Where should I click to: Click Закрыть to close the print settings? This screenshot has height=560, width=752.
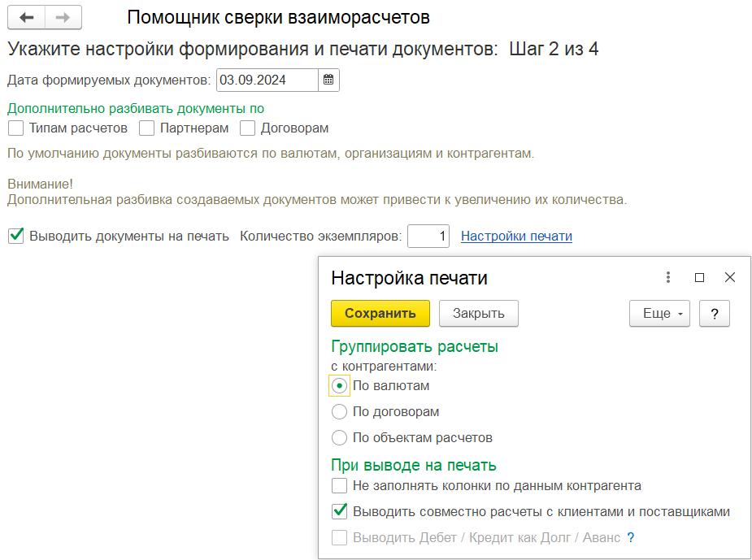click(x=479, y=314)
